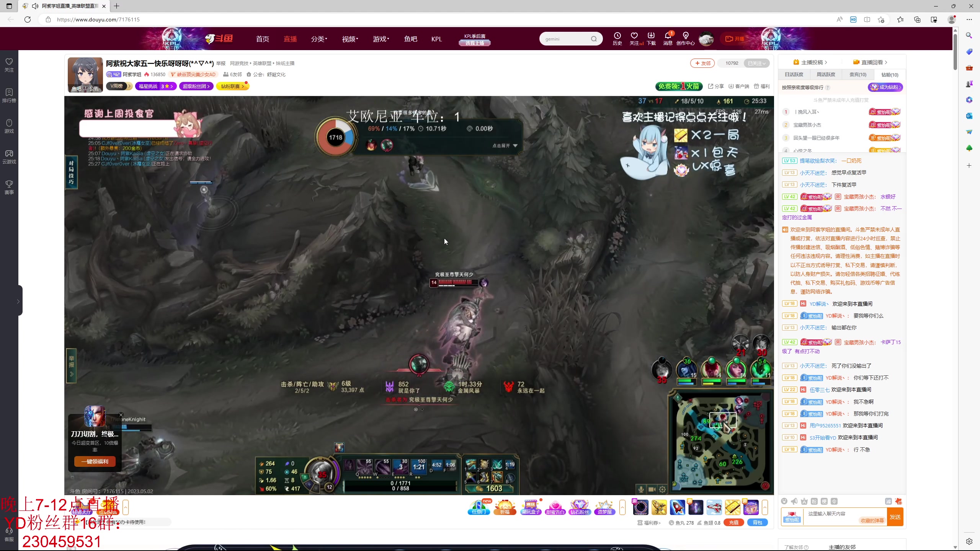Image resolution: width=980 pixels, height=551 pixels.
Task: Click the 发送 send button
Action: pyautogui.click(x=895, y=517)
